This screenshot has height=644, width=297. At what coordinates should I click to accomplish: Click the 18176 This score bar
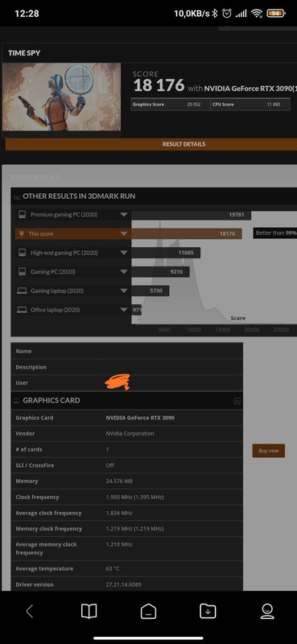187,233
